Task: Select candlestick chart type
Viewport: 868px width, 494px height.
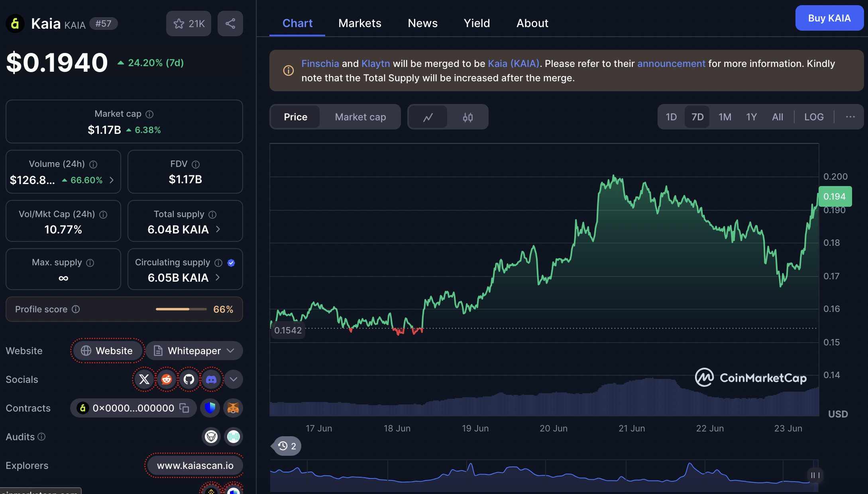Action: point(468,117)
